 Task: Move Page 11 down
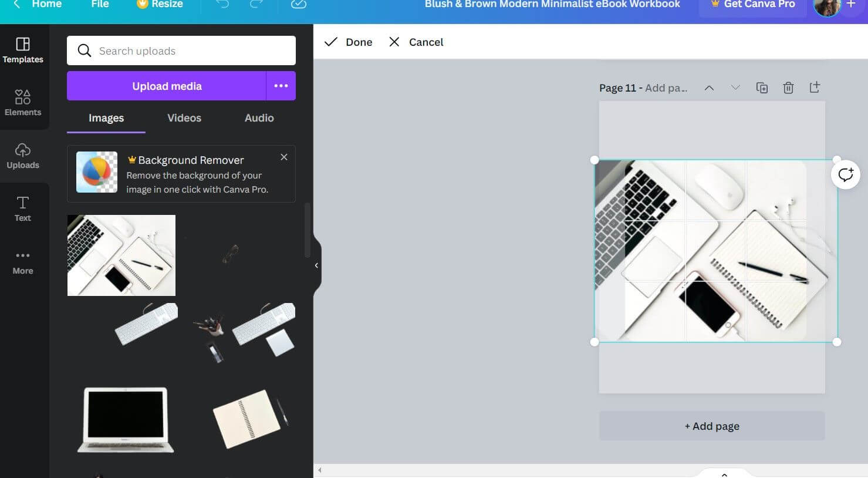pyautogui.click(x=735, y=88)
